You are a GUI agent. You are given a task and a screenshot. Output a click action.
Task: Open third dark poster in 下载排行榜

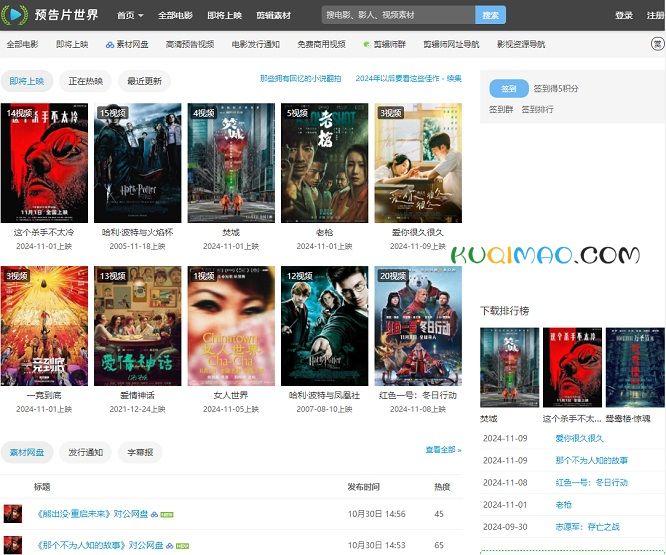tap(635, 367)
